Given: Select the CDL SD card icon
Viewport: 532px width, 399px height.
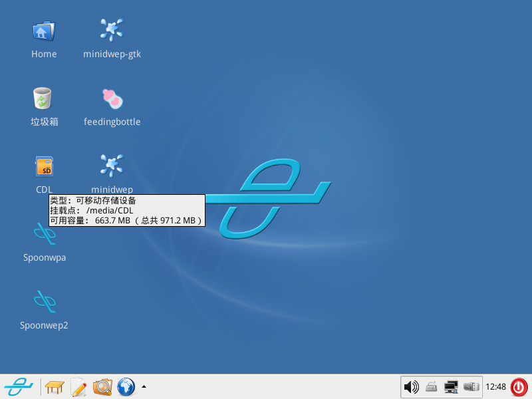Looking at the screenshot, I should (44, 166).
